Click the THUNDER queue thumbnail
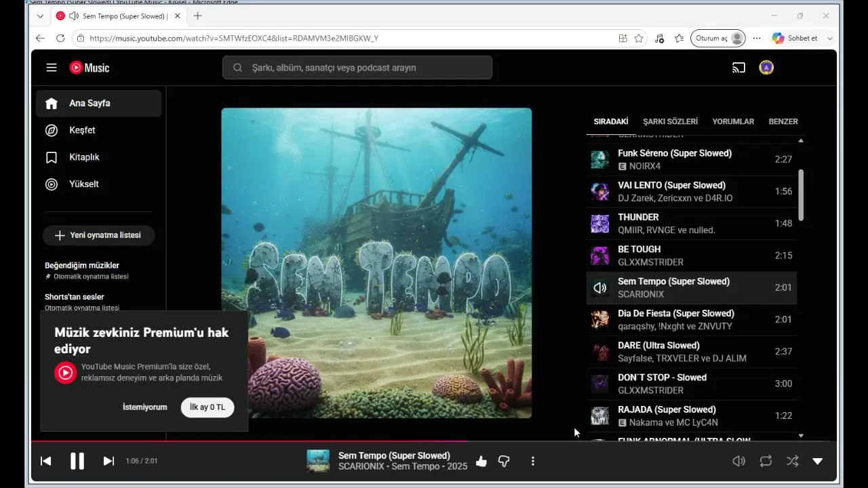 tap(599, 224)
